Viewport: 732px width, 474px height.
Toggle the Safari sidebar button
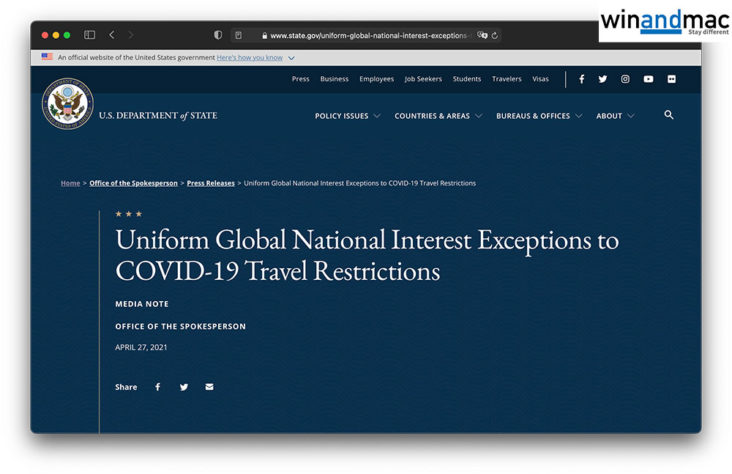[89, 35]
